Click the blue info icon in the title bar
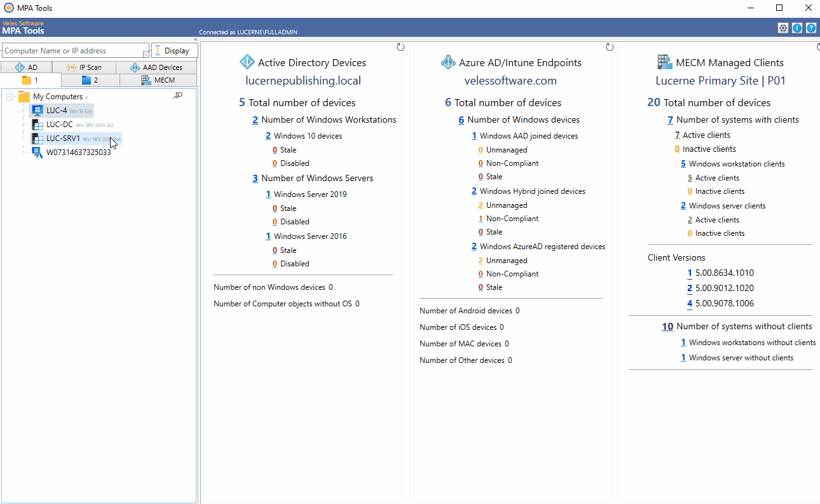Screen dimensions: 820x504 click(796, 28)
